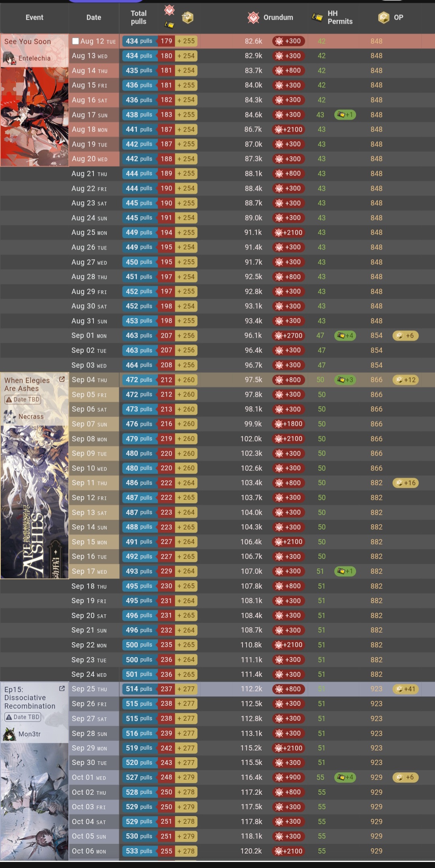
Task: Click the +3 permit badge on Sep 04
Action: [345, 380]
